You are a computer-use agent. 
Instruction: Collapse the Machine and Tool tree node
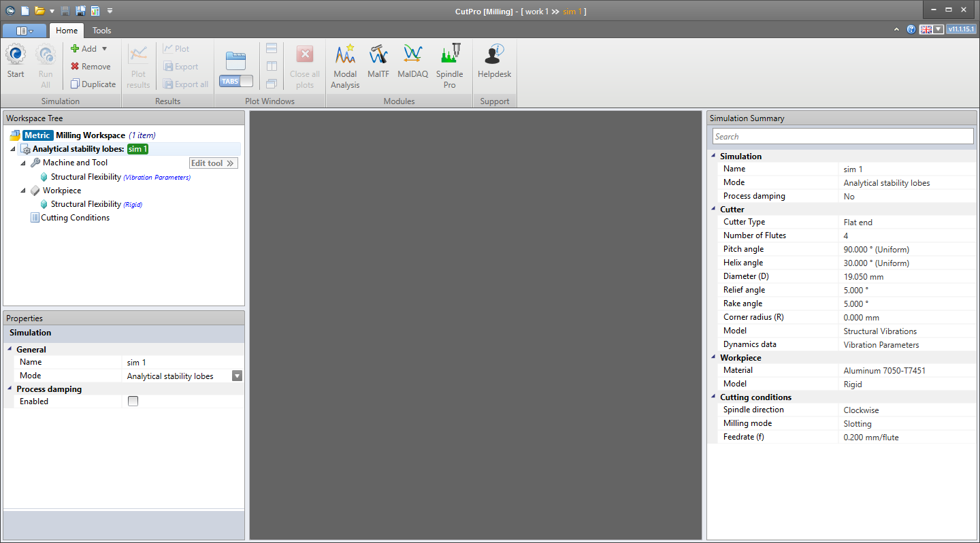(23, 163)
